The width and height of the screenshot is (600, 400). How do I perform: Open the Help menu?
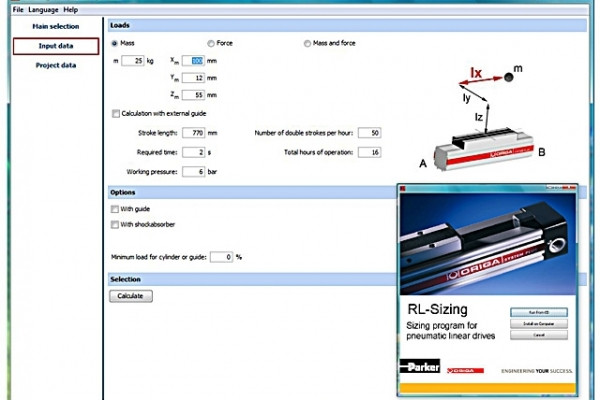click(70, 8)
